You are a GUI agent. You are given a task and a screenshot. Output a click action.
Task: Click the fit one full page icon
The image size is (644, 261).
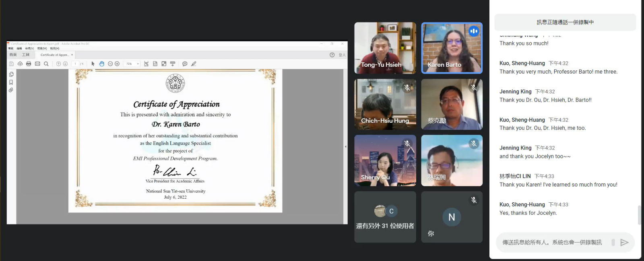coord(155,64)
